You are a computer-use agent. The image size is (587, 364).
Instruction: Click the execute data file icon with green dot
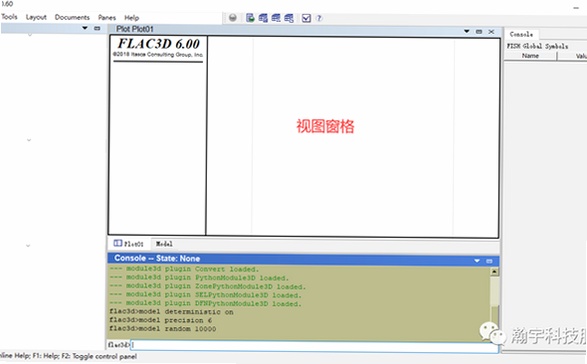pos(250,18)
